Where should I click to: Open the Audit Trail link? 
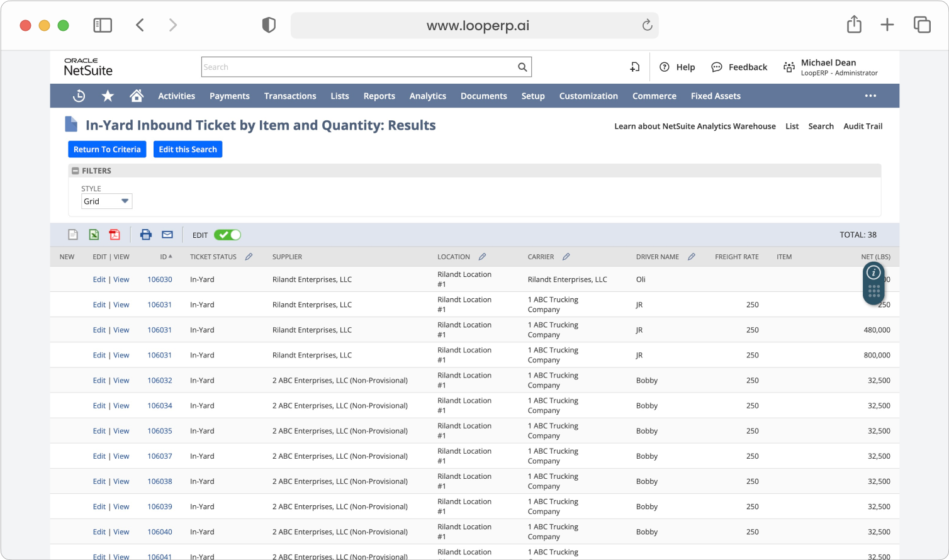tap(863, 126)
